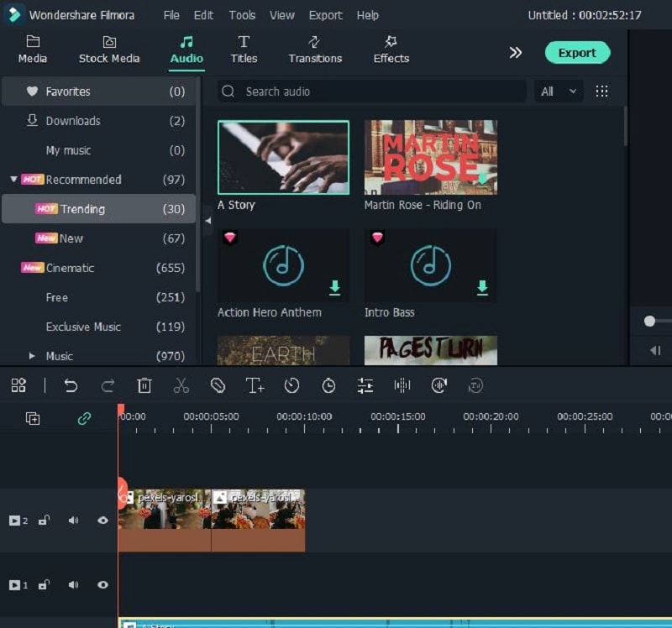Download Martin Rose - Riding On track
Viewport: 672px width, 628px height.
(x=483, y=179)
